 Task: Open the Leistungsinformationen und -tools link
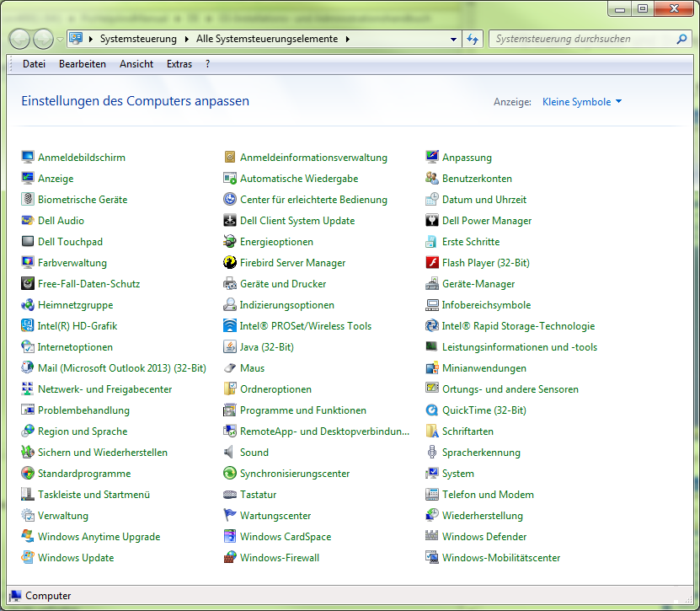tap(520, 347)
